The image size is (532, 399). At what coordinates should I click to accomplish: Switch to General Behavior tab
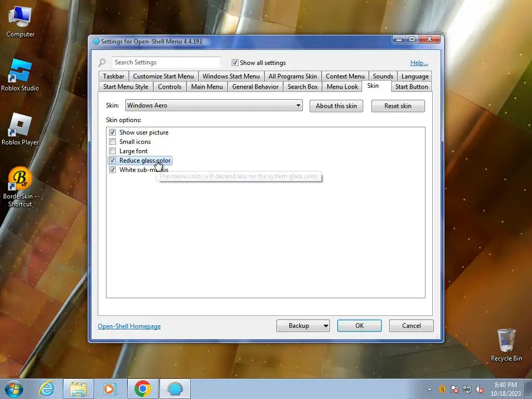coord(256,87)
